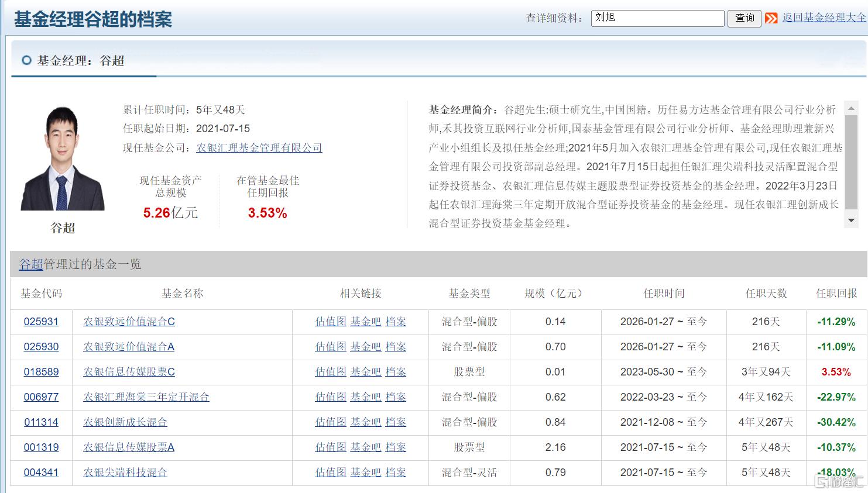Screen dimensions: 868x493
Task: Click the 2.16 scale value cell
Action: (x=555, y=447)
